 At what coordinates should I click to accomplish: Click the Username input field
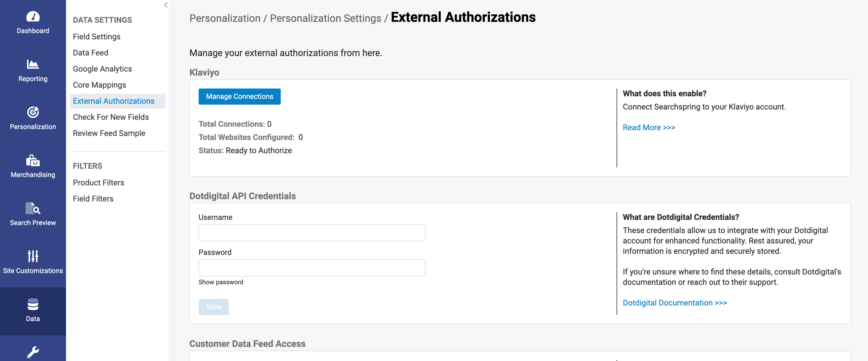click(x=312, y=233)
